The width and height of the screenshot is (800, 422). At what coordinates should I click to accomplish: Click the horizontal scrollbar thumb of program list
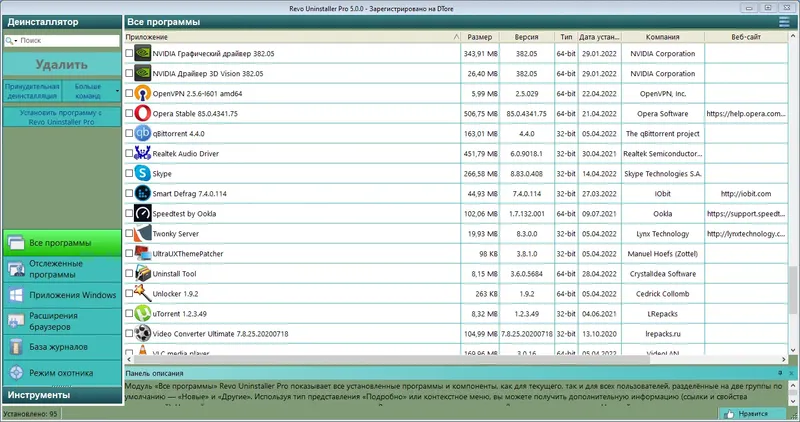pyautogui.click(x=391, y=359)
